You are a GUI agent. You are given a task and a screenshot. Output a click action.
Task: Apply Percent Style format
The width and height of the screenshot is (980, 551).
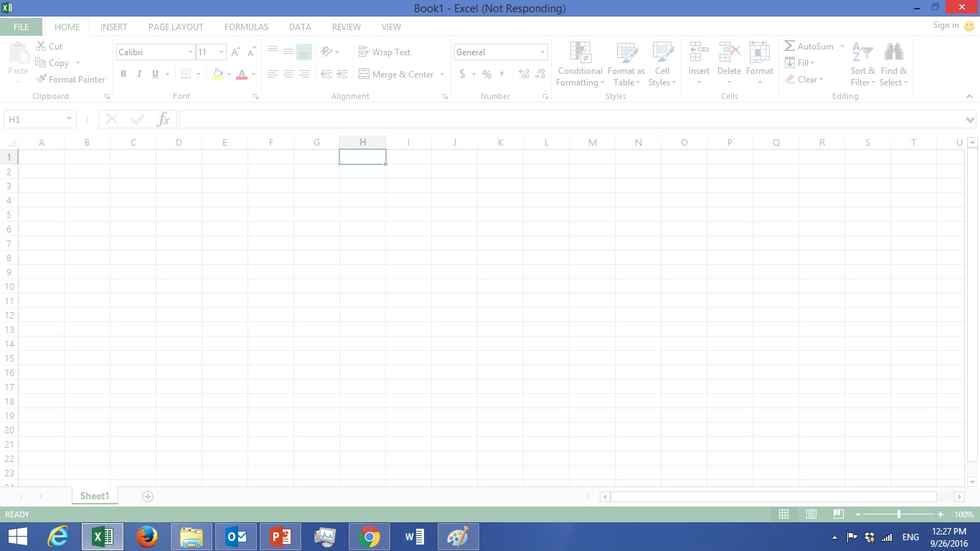coord(486,74)
